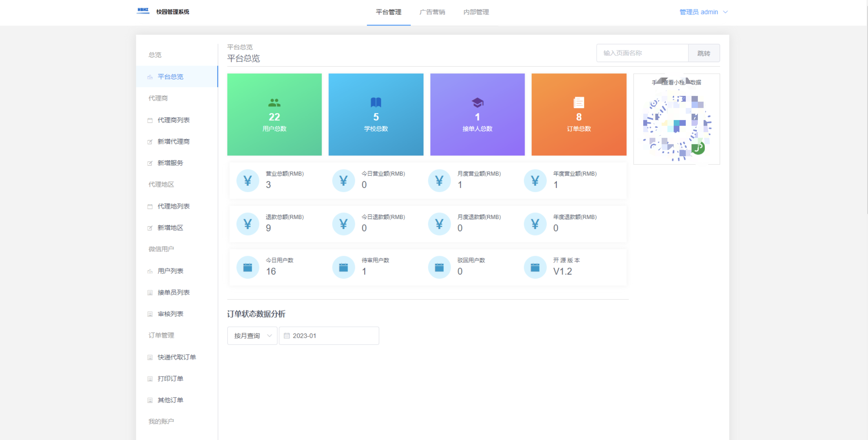
Task: Click edit icon beside 新增代理商
Action: [150, 142]
